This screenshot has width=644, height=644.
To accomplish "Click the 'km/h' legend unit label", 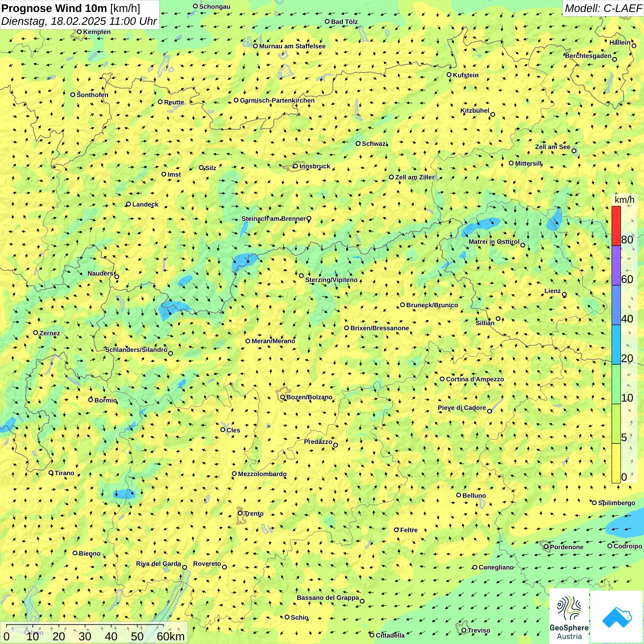I will coord(624,200).
